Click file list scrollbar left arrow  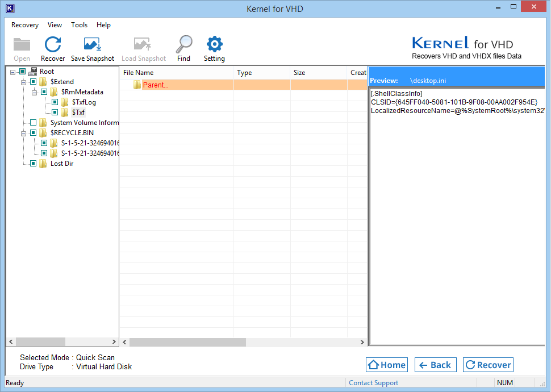coord(124,342)
